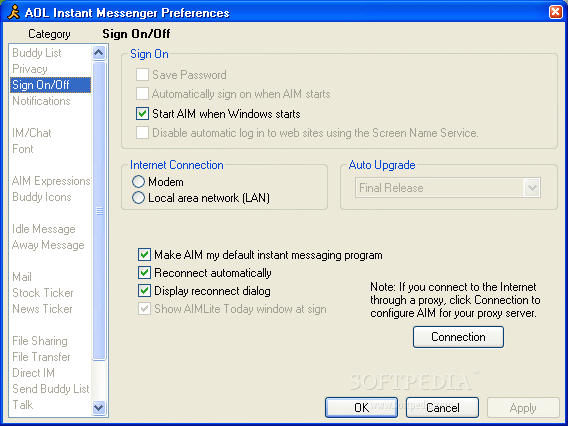Toggle Disable automatic log in to web sites
568x426 pixels.
click(142, 133)
